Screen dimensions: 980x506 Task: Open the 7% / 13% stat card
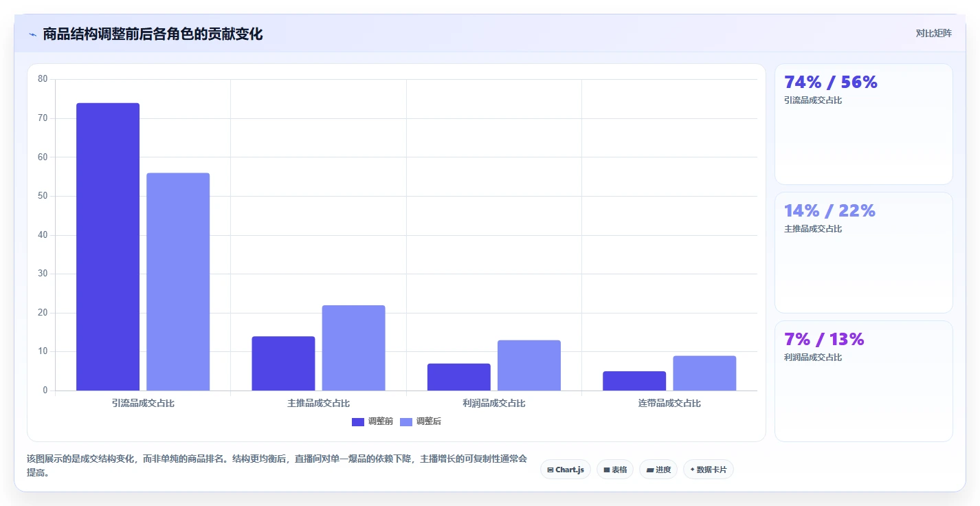point(864,381)
